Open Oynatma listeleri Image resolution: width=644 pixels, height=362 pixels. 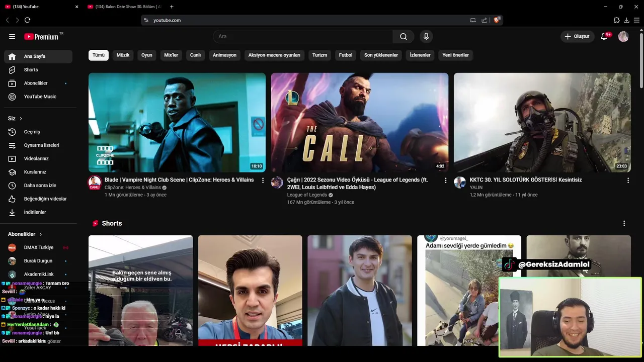38,145
